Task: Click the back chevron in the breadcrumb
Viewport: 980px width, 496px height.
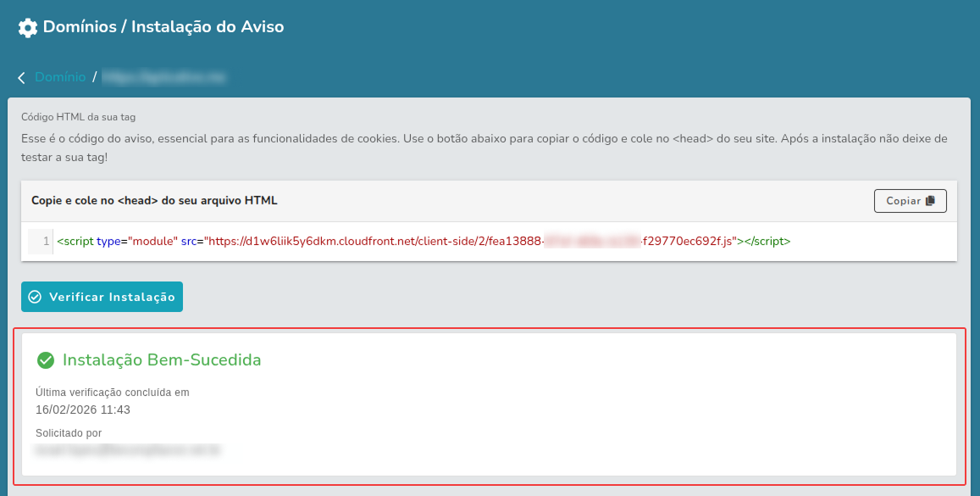Action: click(21, 76)
